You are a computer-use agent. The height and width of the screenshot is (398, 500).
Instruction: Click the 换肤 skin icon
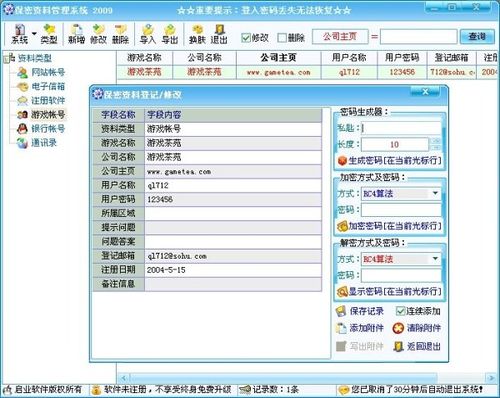(x=197, y=34)
